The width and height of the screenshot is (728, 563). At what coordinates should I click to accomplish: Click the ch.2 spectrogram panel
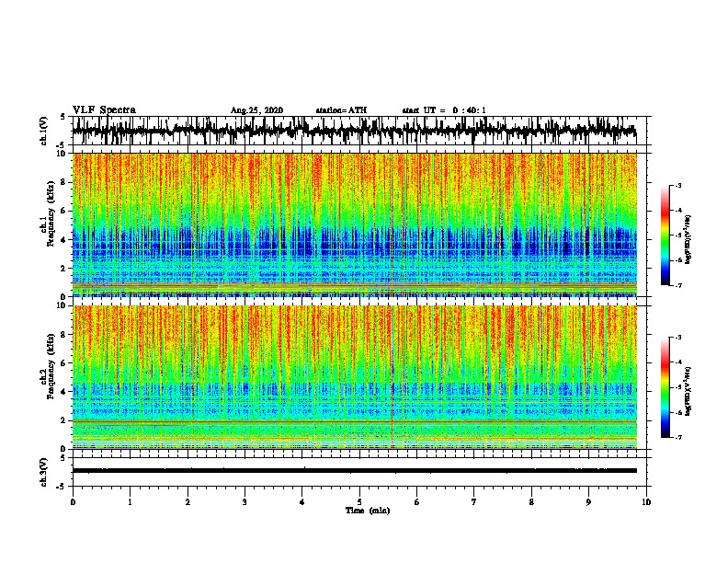(354, 377)
